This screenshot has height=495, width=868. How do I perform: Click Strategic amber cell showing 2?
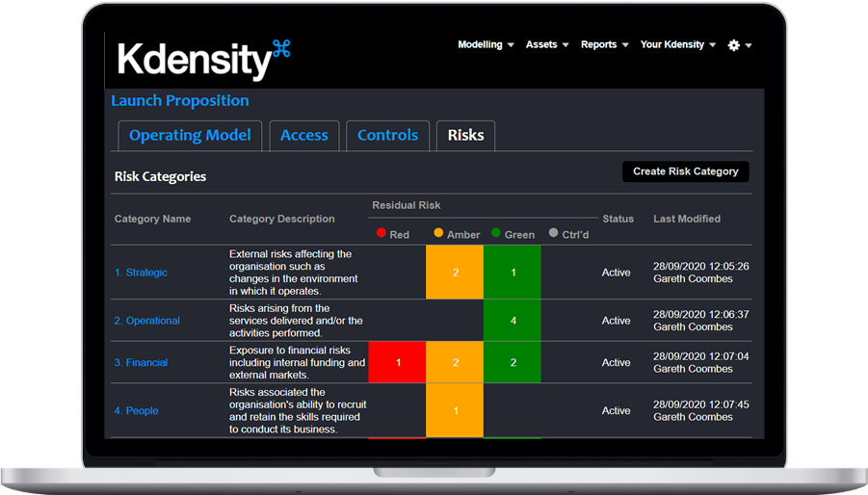(455, 273)
